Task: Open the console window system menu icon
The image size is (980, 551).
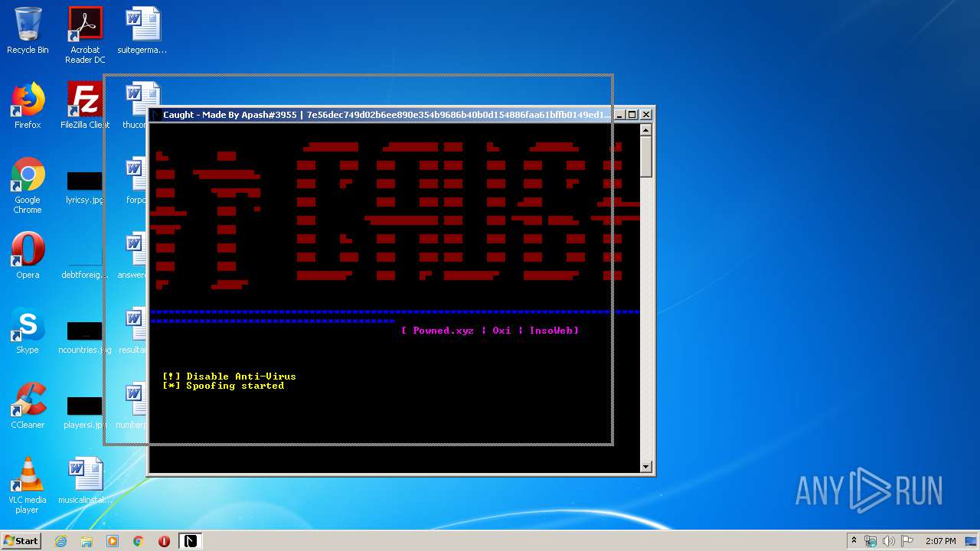Action: (156, 115)
